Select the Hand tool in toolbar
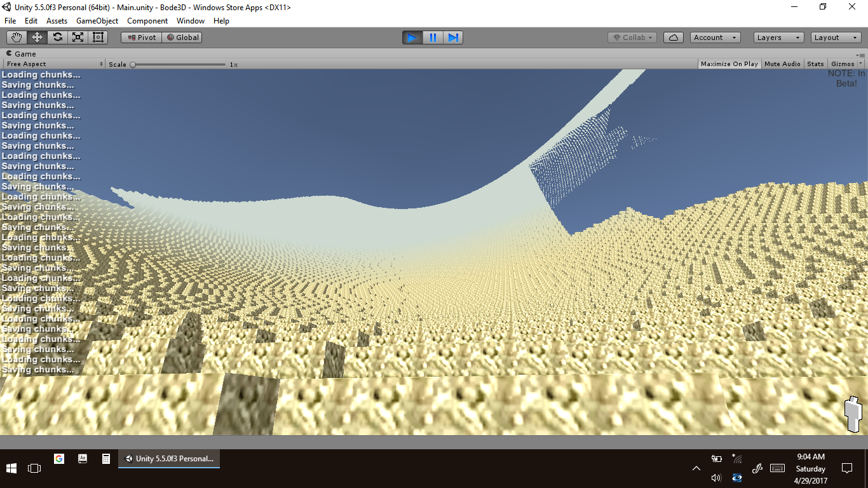Image resolution: width=868 pixels, height=488 pixels. [17, 37]
